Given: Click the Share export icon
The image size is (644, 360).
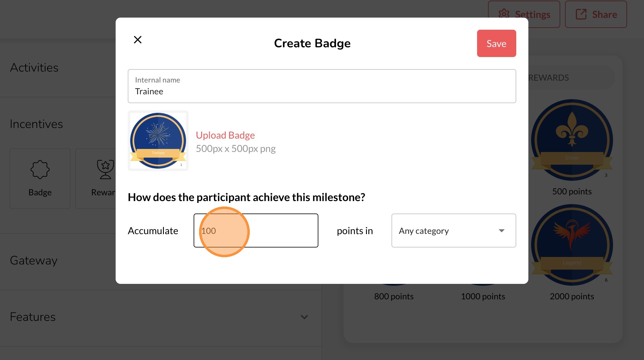Looking at the screenshot, I should pos(581,14).
